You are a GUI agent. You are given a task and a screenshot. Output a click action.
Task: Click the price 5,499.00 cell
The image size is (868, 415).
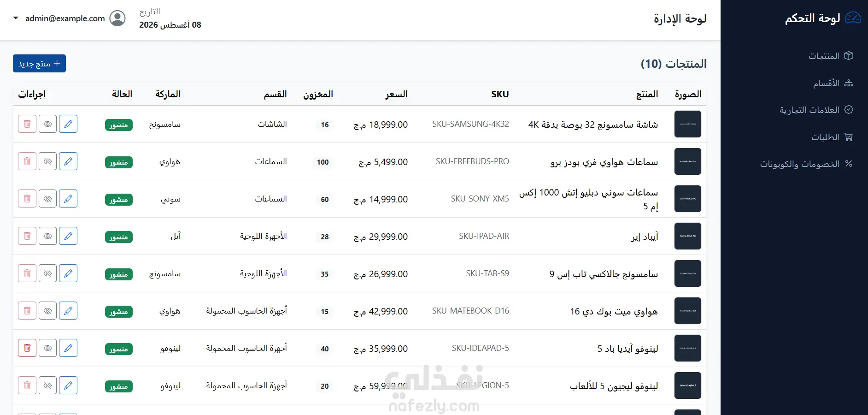coord(383,162)
